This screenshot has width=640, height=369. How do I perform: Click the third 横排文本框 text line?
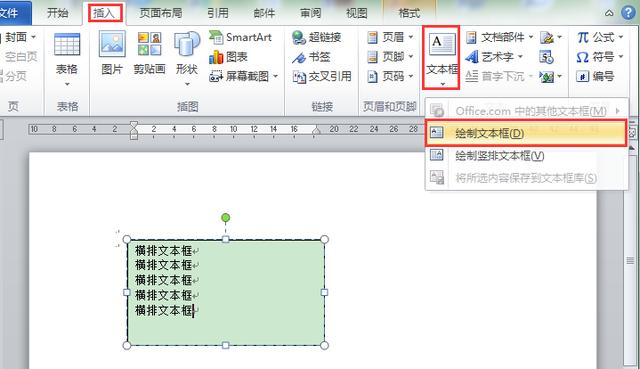click(x=163, y=280)
